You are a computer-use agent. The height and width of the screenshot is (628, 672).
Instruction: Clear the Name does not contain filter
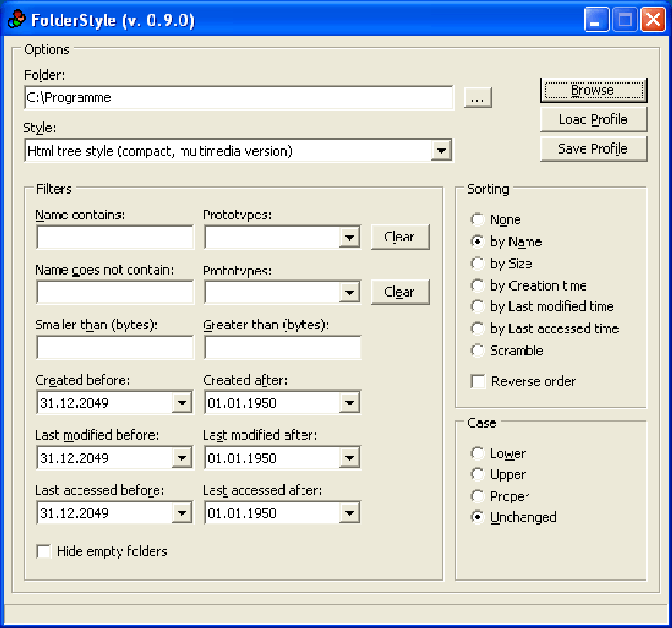tap(400, 292)
